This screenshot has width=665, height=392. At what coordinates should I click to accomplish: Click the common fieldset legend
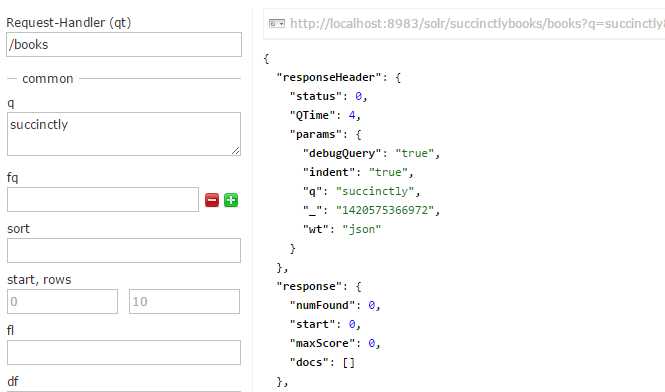click(x=48, y=78)
